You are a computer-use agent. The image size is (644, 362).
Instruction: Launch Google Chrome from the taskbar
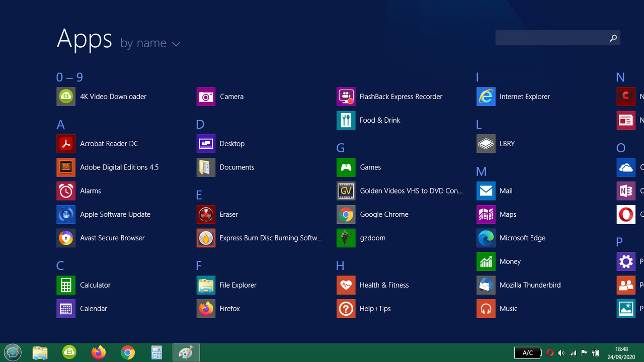click(128, 353)
